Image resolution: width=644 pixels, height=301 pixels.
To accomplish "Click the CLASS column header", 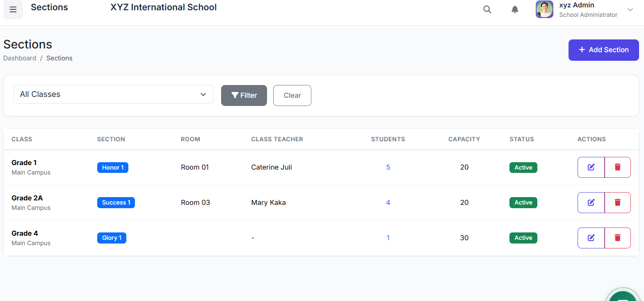I will click(x=22, y=139).
